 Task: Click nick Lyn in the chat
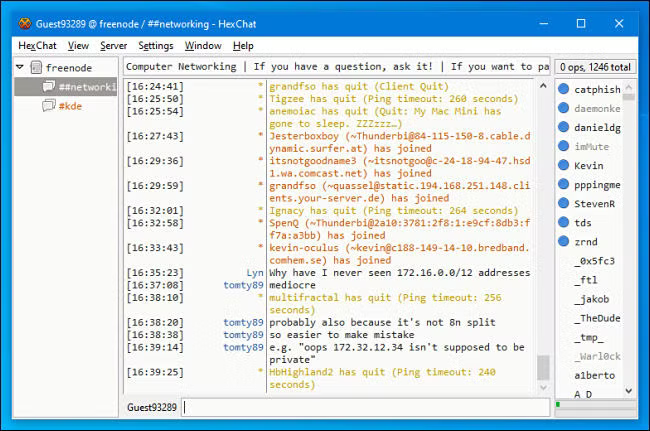click(x=255, y=273)
